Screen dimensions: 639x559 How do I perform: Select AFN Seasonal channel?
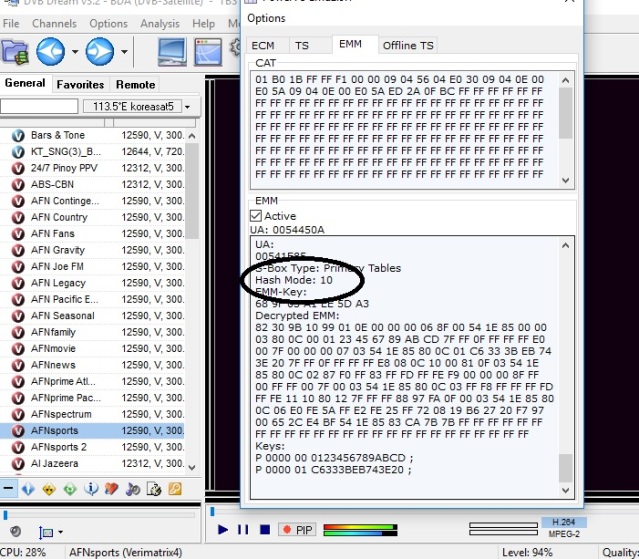tap(93, 316)
